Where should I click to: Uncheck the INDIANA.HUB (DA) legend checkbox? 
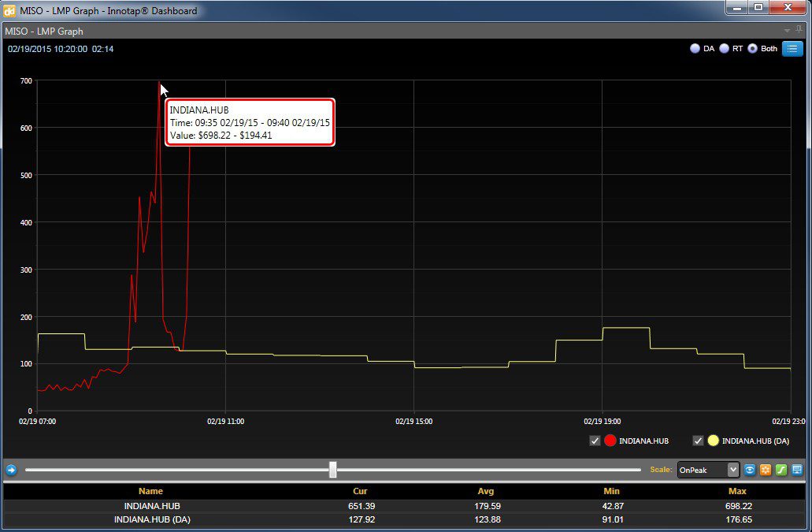tap(698, 441)
